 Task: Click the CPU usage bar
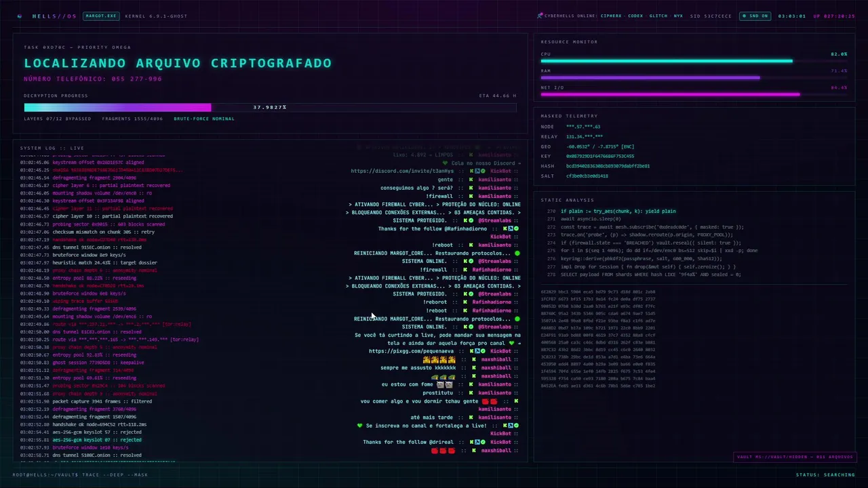click(x=694, y=61)
